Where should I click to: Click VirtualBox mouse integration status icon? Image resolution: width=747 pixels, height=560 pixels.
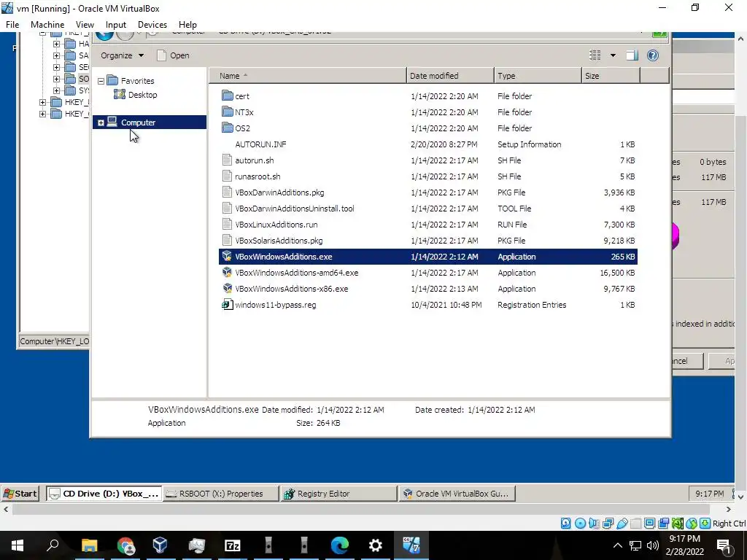click(692, 524)
